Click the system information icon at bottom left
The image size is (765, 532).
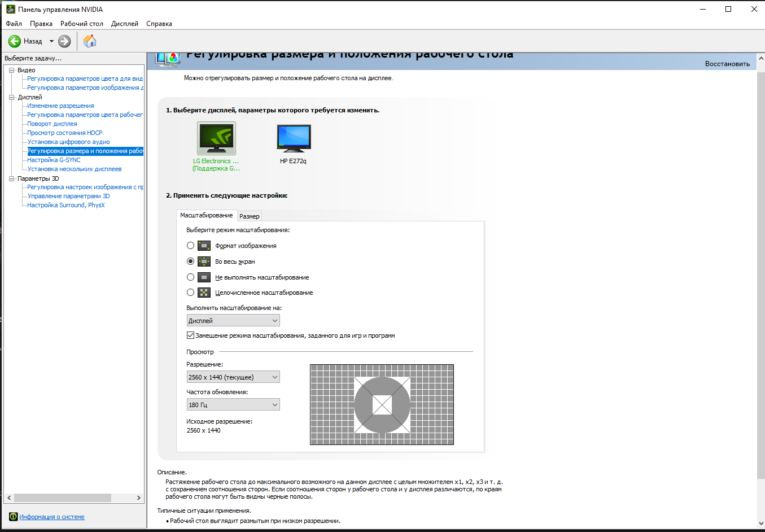pos(13,517)
